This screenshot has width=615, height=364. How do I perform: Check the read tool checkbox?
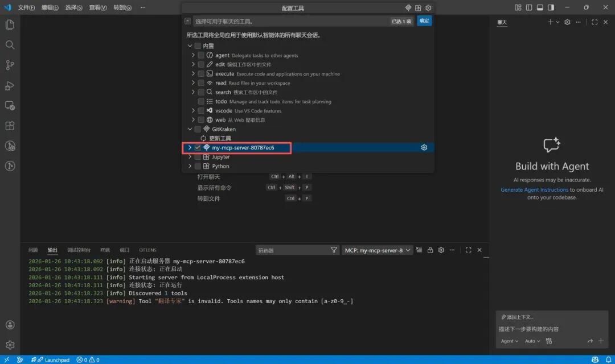coord(201,82)
